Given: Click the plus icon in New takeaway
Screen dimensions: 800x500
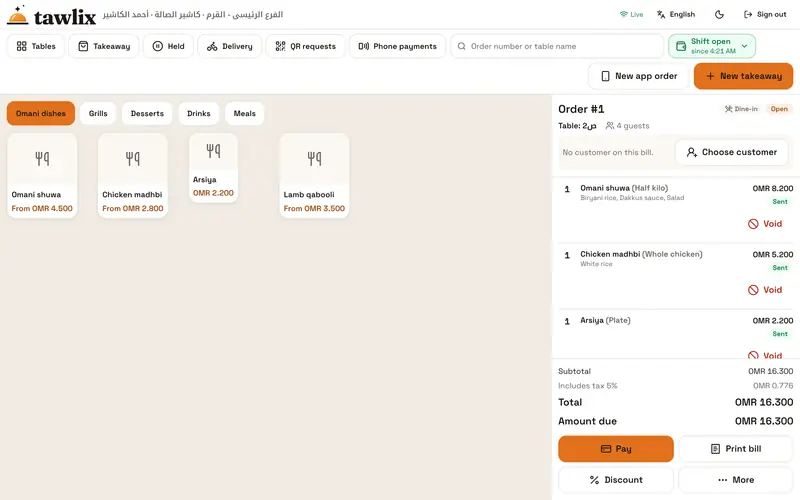Looking at the screenshot, I should pyautogui.click(x=710, y=76).
